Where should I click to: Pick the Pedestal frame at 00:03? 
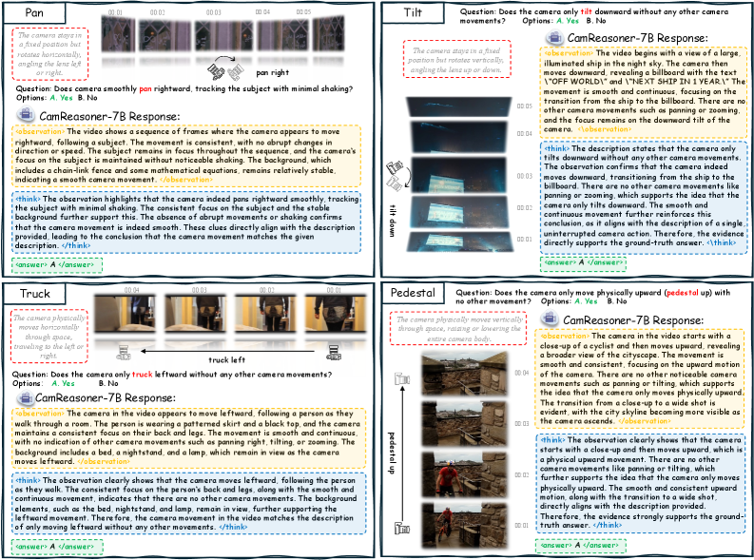pyautogui.click(x=464, y=423)
